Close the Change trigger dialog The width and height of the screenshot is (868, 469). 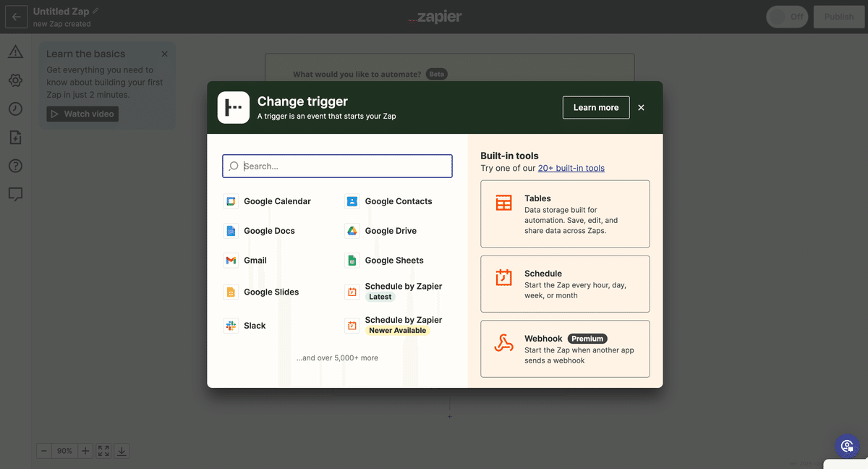[641, 108]
